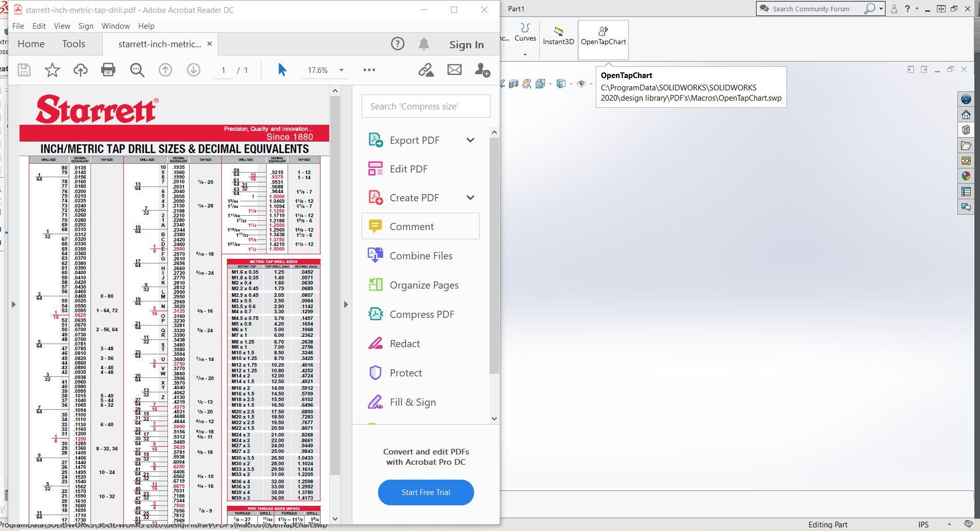Viewport: 980px width, 531px height.
Task: Open the View menu
Action: click(62, 26)
